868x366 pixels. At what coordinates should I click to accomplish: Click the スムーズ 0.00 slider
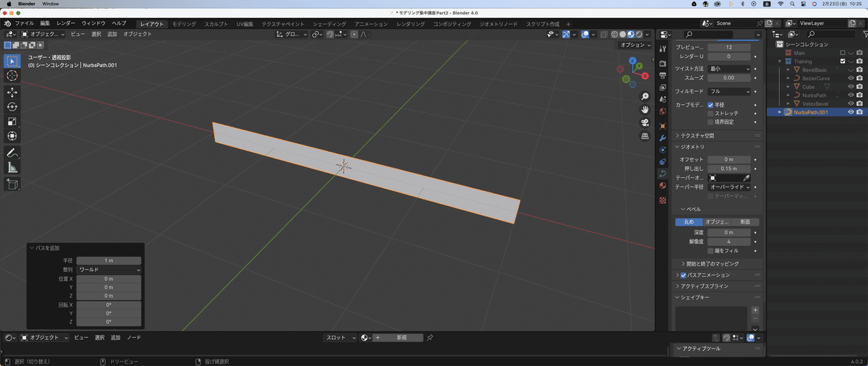[x=729, y=77]
